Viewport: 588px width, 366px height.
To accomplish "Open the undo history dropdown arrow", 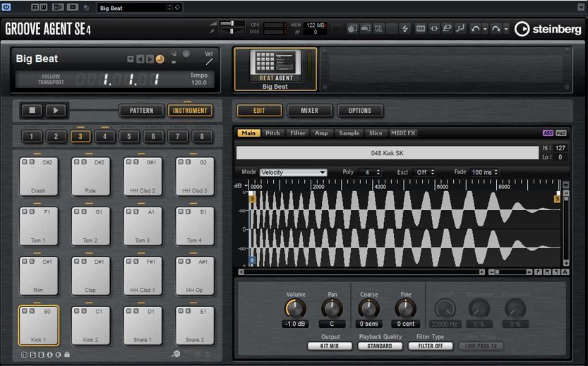I will point(485,29).
